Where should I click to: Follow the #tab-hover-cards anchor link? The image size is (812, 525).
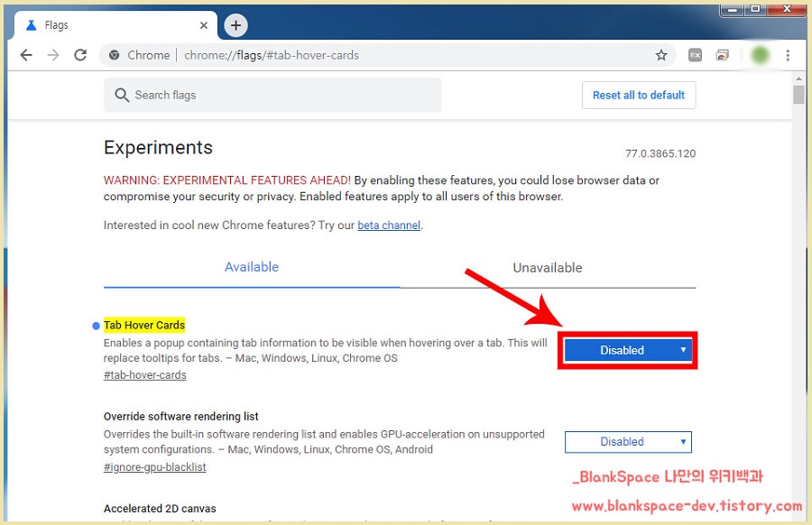click(x=145, y=375)
